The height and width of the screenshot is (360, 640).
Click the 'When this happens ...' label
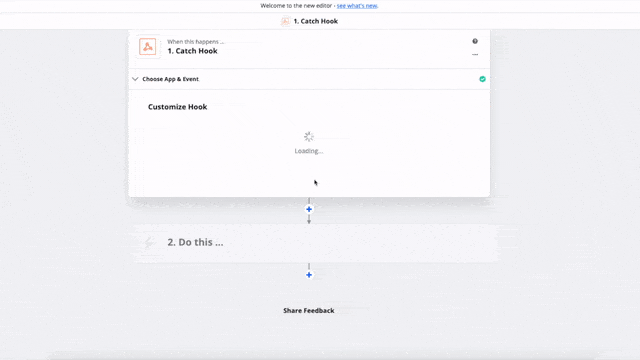(196, 42)
